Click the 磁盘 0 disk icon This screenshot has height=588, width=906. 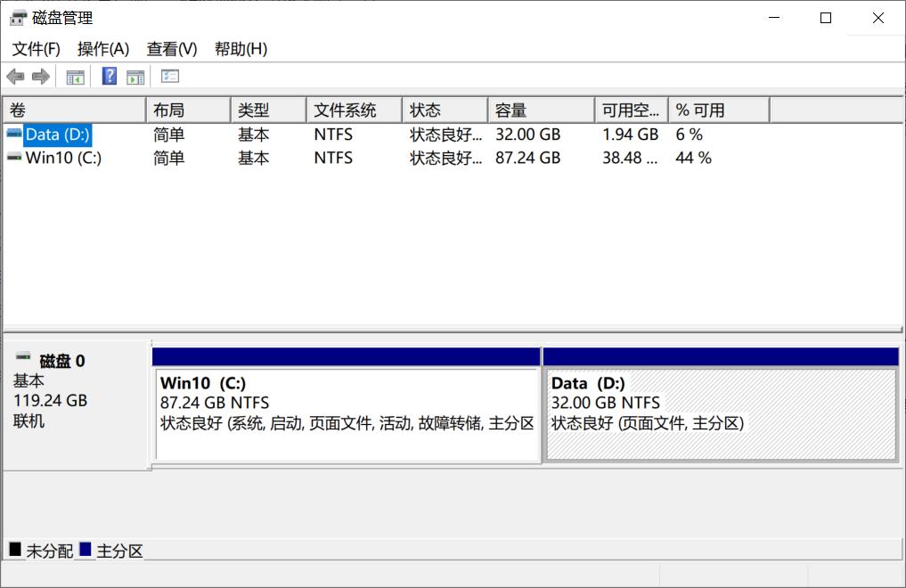[23, 357]
